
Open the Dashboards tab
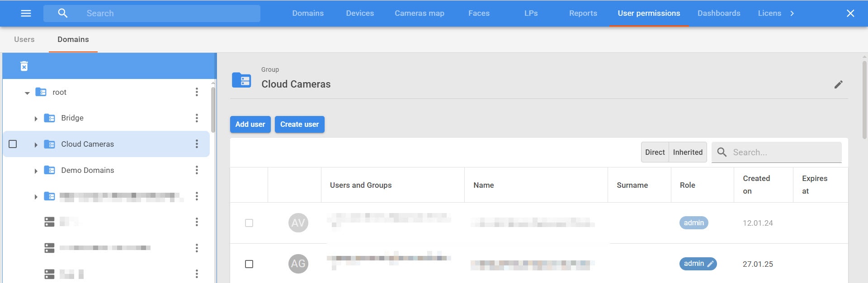[x=718, y=14]
